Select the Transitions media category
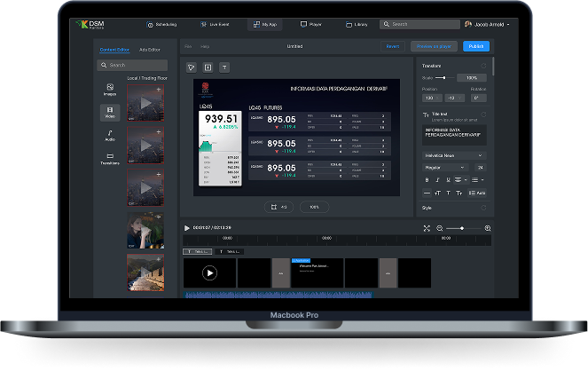 [110, 159]
